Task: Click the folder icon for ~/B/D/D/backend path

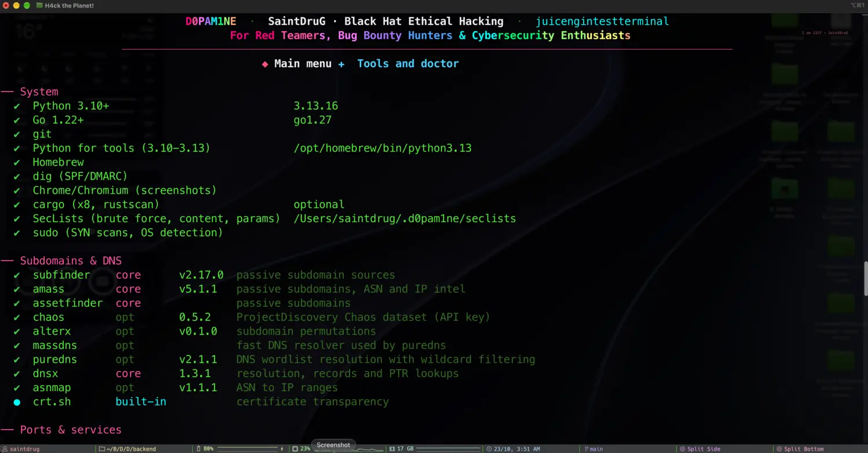Action: [102, 449]
